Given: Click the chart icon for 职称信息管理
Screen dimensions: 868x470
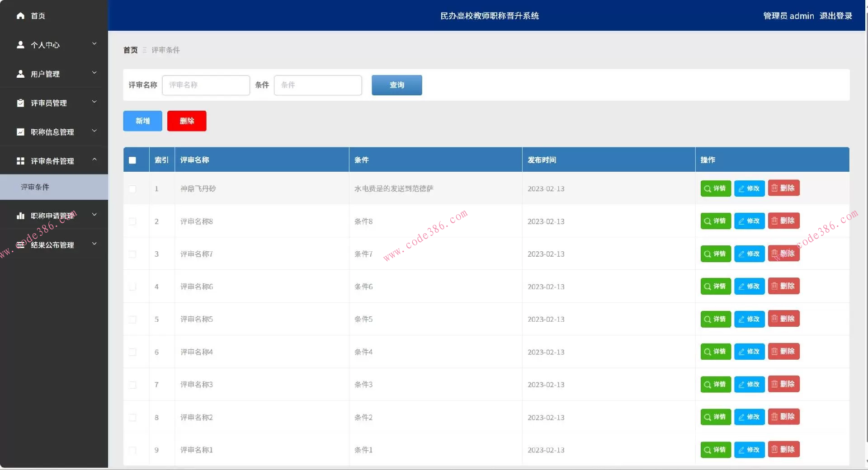Looking at the screenshot, I should pos(21,132).
